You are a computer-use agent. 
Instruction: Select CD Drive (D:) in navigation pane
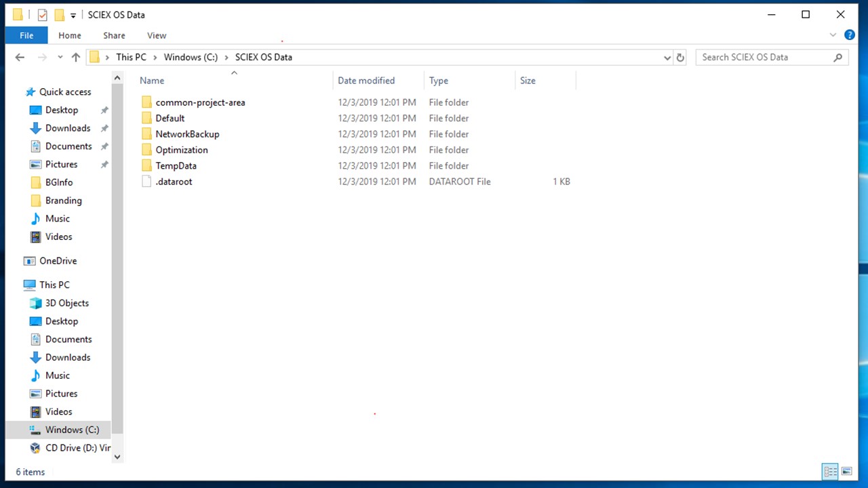pos(77,448)
